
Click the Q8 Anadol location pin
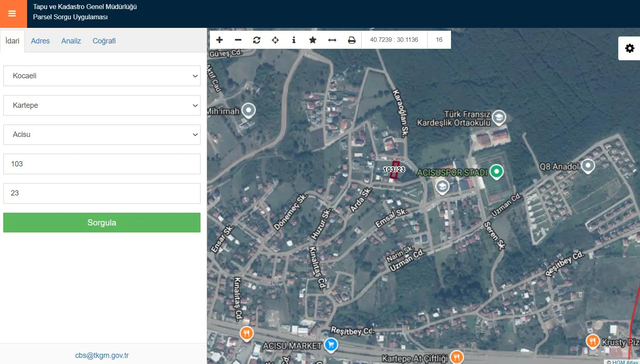click(588, 166)
